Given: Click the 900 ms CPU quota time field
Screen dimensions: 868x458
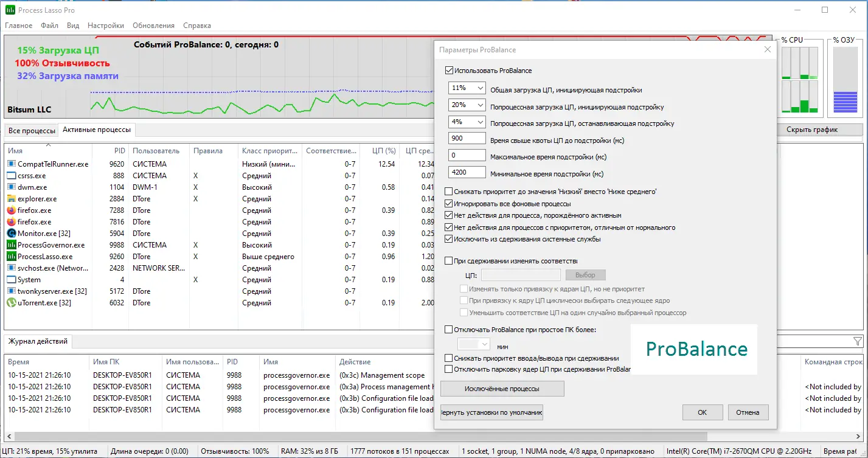Looking at the screenshot, I should (467, 139).
